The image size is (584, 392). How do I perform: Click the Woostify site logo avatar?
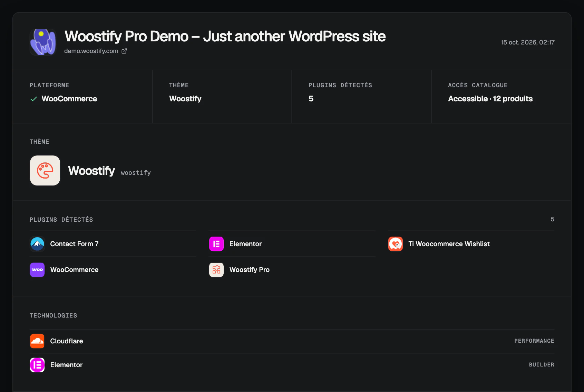[43, 42]
